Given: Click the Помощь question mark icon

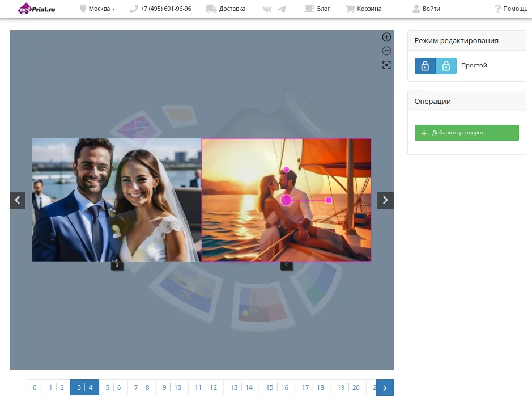Looking at the screenshot, I should (497, 9).
